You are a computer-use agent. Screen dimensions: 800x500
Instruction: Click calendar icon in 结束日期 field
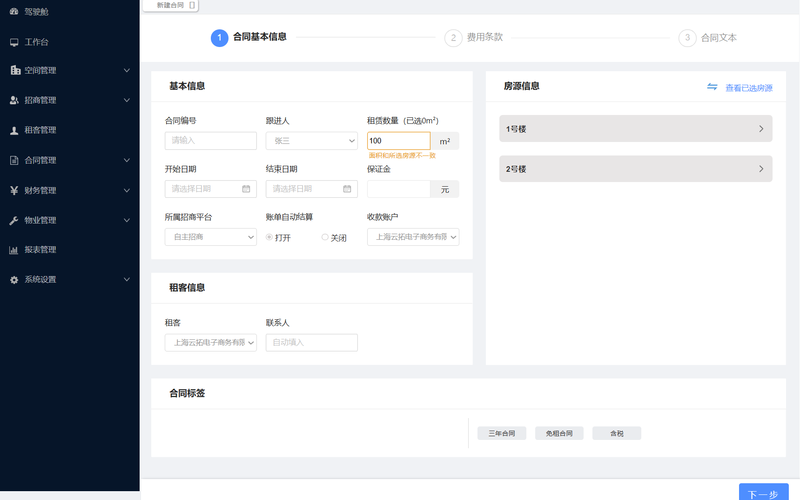click(347, 189)
